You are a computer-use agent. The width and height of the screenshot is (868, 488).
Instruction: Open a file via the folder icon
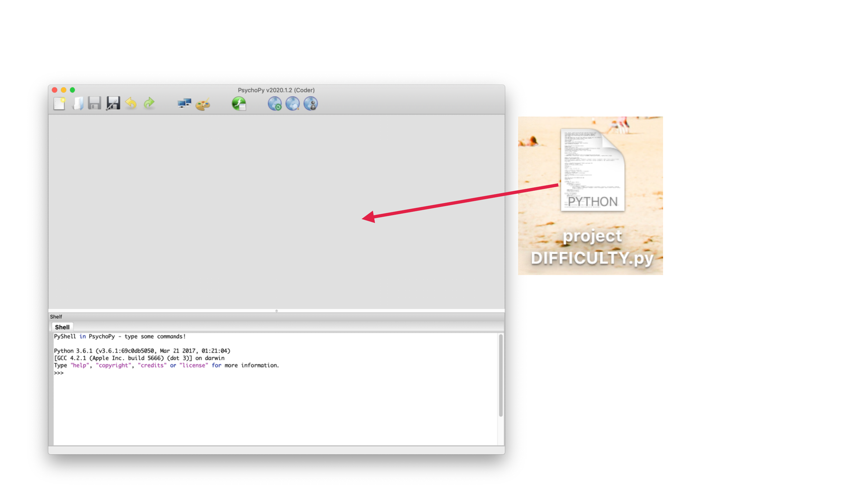tap(78, 103)
